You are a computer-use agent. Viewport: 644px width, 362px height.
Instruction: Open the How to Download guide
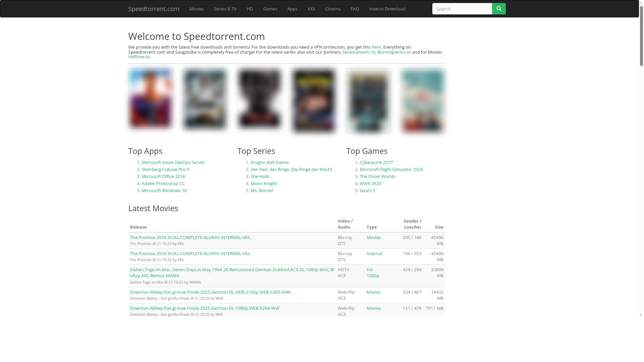(387, 9)
